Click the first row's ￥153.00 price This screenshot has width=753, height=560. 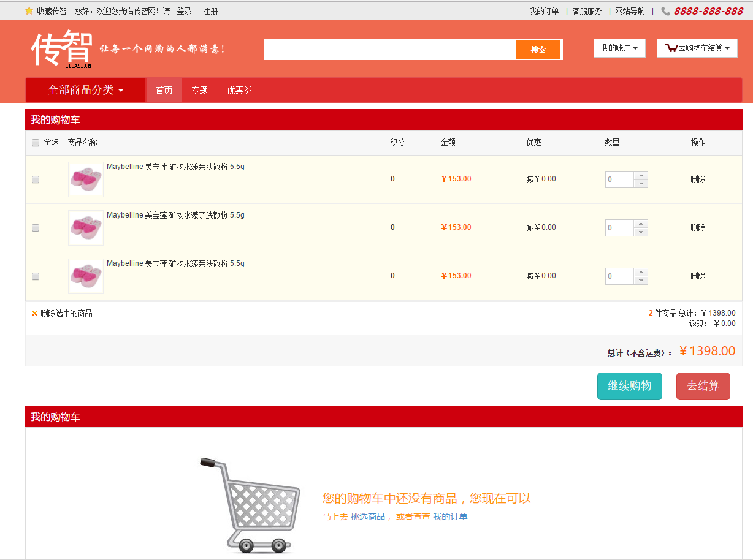pos(456,179)
